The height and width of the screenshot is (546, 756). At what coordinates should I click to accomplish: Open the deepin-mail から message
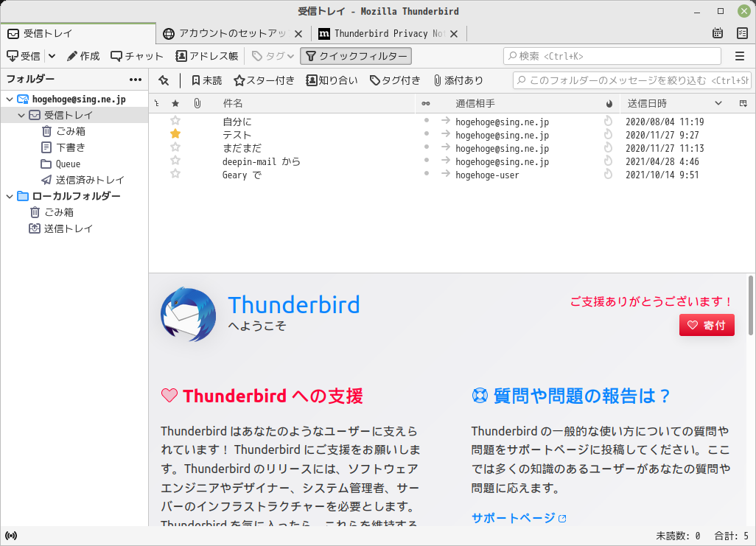coord(262,161)
